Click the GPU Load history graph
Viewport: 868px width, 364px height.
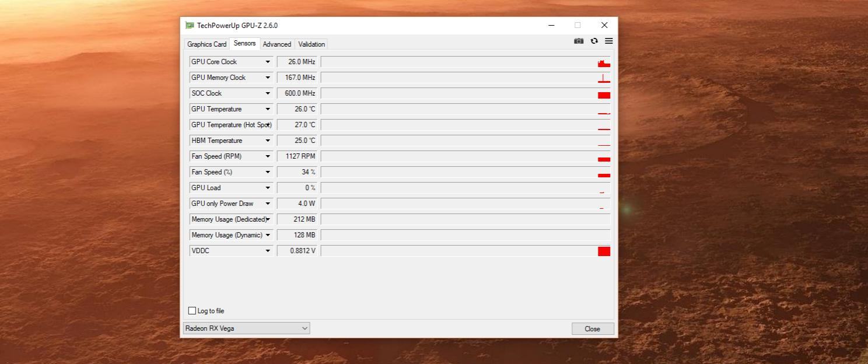coord(466,188)
